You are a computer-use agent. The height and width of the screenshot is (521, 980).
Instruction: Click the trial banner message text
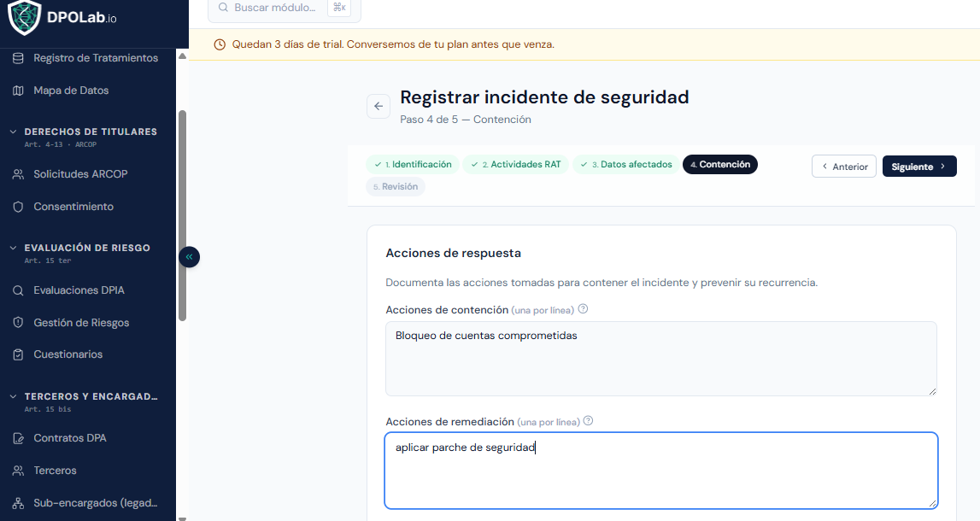coord(393,45)
